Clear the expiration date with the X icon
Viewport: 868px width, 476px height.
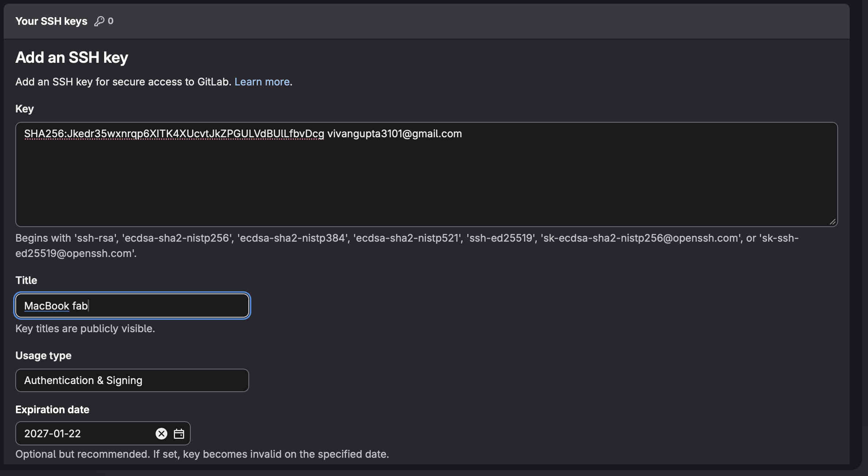[161, 434]
